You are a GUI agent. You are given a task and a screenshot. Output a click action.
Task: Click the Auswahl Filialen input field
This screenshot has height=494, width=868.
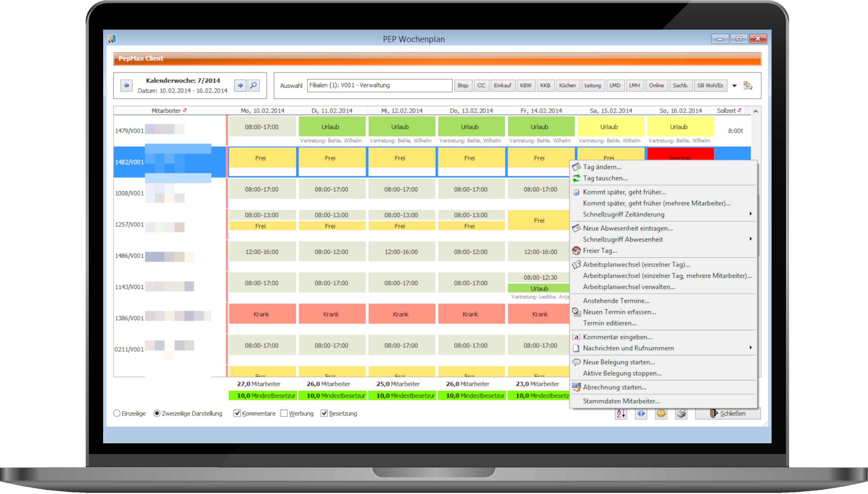click(x=379, y=85)
